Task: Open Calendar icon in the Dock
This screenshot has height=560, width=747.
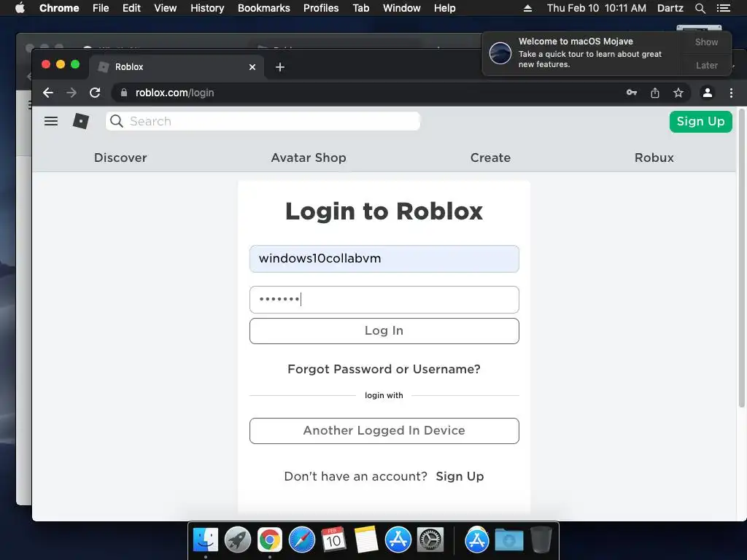Action: pos(333,540)
